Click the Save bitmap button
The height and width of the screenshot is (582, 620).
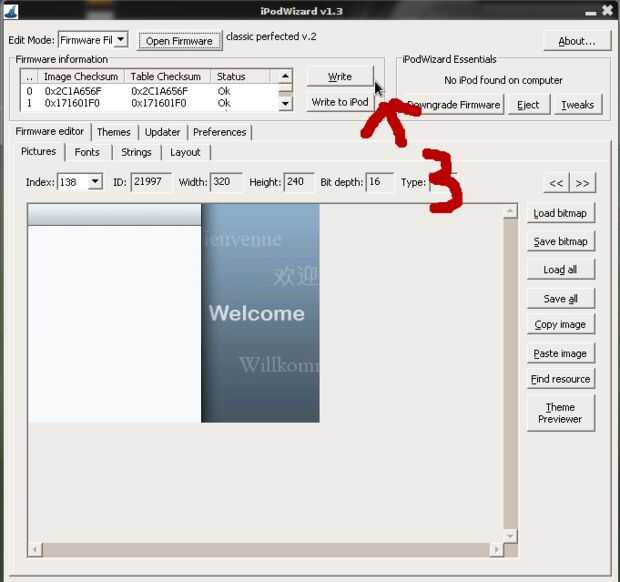(x=560, y=242)
